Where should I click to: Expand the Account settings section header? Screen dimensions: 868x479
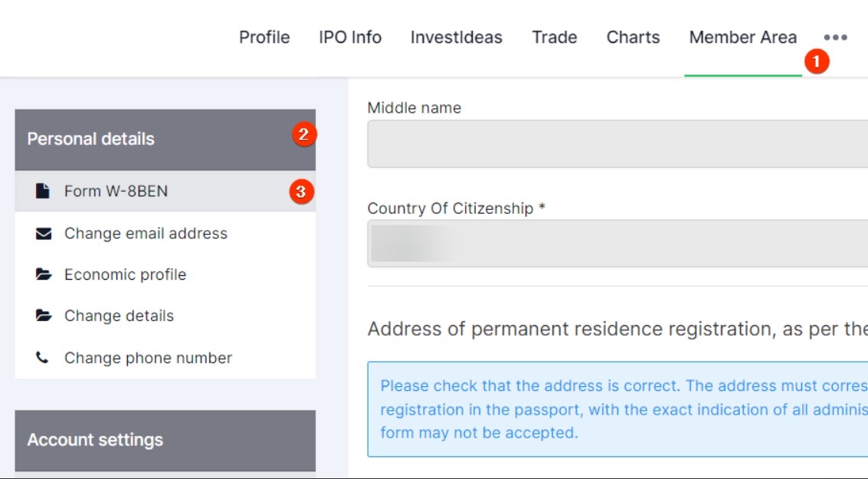pos(165,441)
